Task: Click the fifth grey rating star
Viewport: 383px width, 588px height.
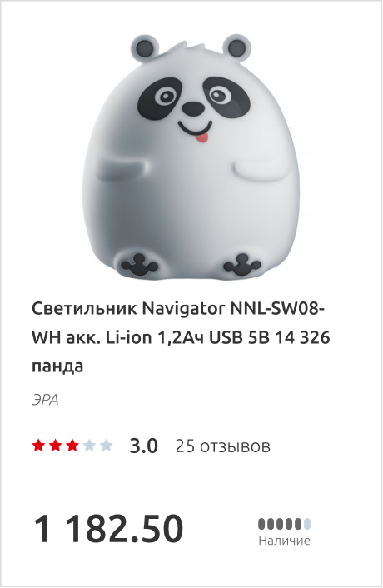Action: point(106,446)
